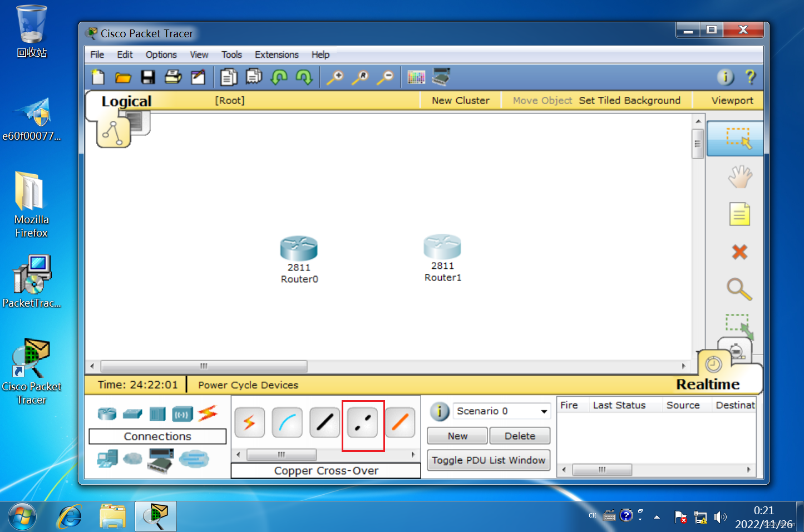The image size is (804, 532).
Task: Open the Edit menu
Action: tap(125, 55)
